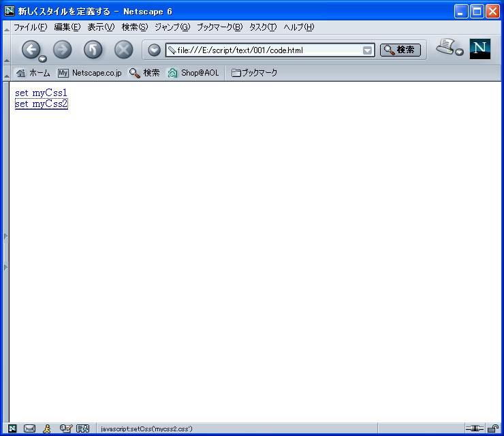The width and height of the screenshot is (504, 436).
Task: Open the タスク(T) menu
Action: [x=263, y=27]
